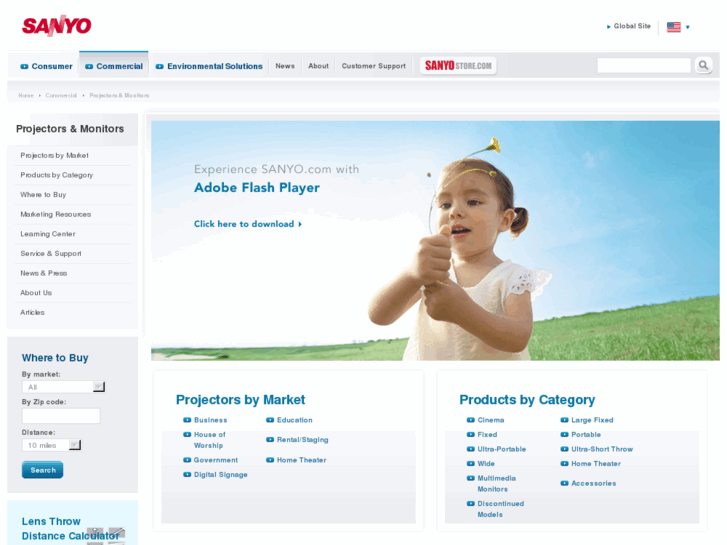The width and height of the screenshot is (727, 545).
Task: Open the country selector arrow beside flag
Action: [688, 27]
